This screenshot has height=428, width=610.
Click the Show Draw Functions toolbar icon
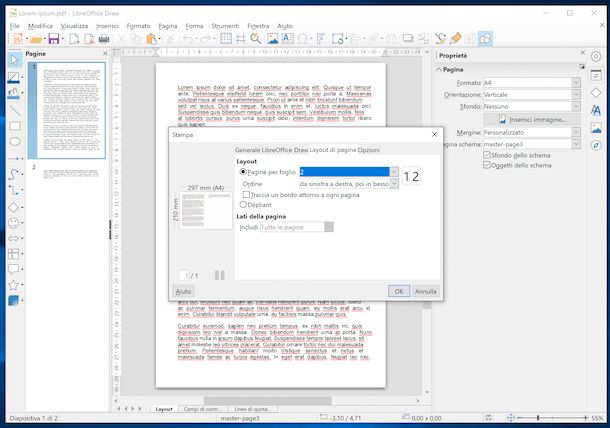click(486, 39)
